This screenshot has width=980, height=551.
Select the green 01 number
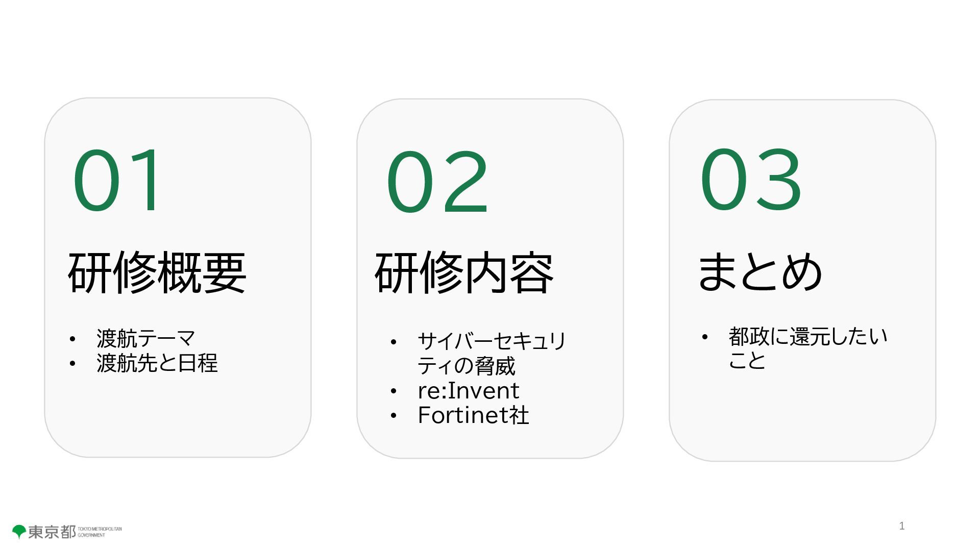coord(117,180)
